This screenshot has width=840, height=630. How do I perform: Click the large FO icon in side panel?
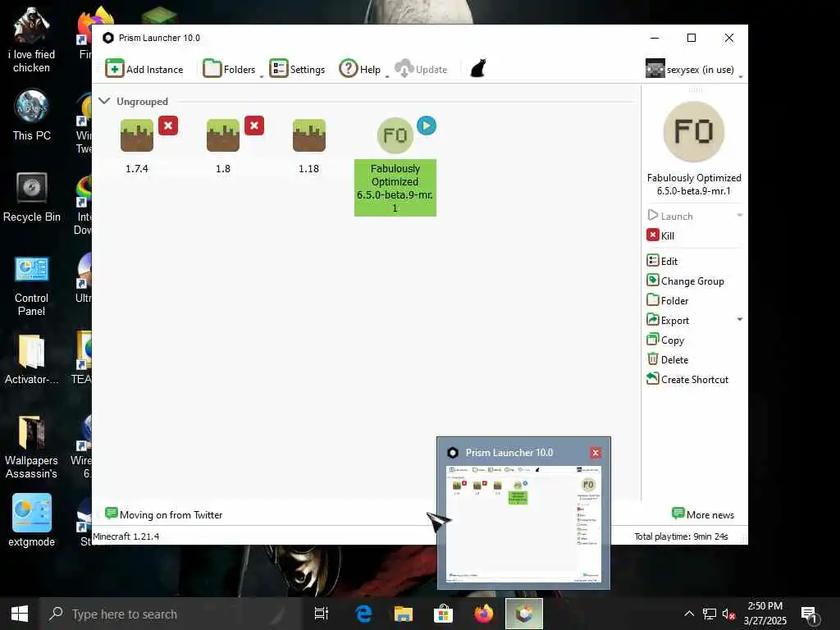pos(694,132)
